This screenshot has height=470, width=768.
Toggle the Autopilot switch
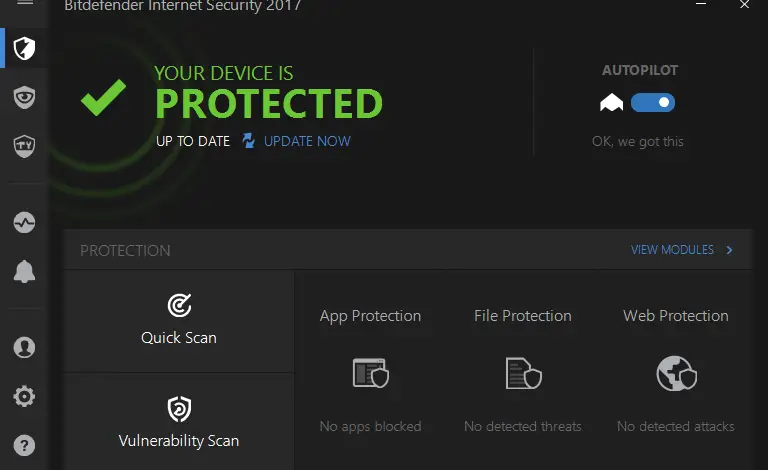(653, 102)
